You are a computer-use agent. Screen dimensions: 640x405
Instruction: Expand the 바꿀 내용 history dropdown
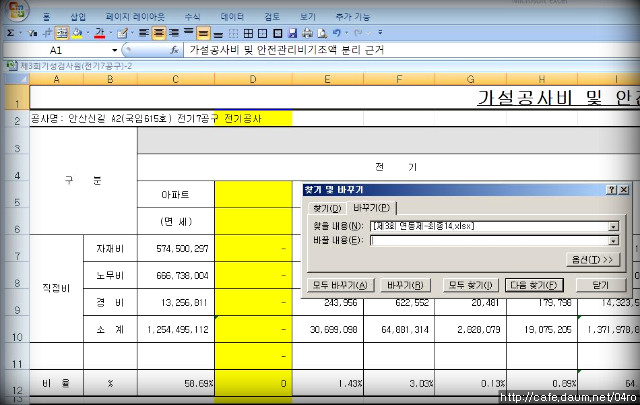(x=613, y=241)
